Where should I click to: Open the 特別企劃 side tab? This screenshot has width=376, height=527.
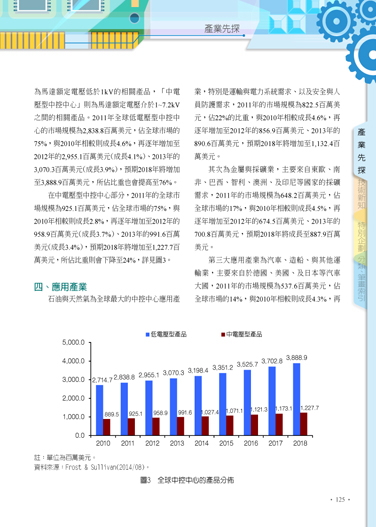point(361,236)
